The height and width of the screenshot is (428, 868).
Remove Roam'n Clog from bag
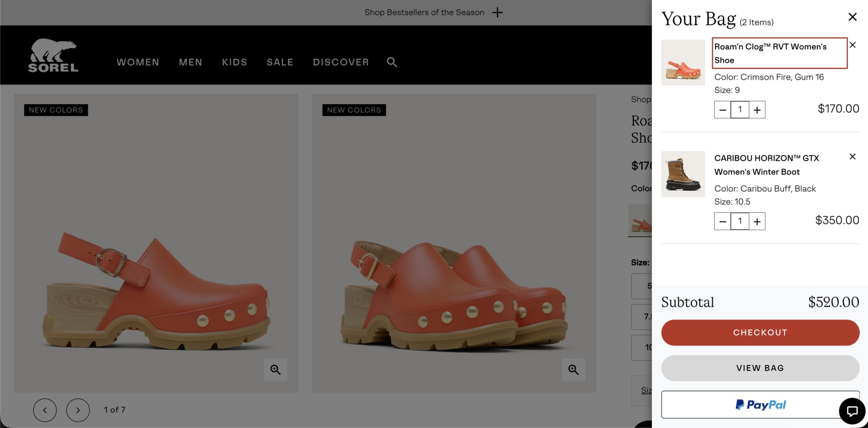pos(853,45)
